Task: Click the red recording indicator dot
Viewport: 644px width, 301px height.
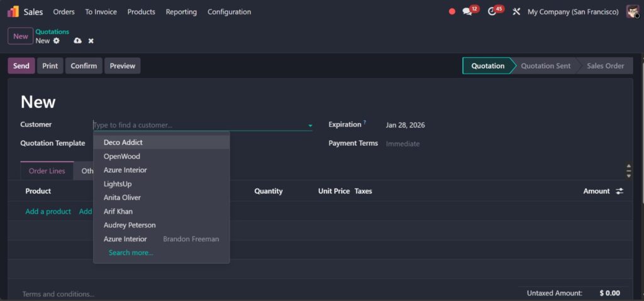Action: click(x=452, y=12)
